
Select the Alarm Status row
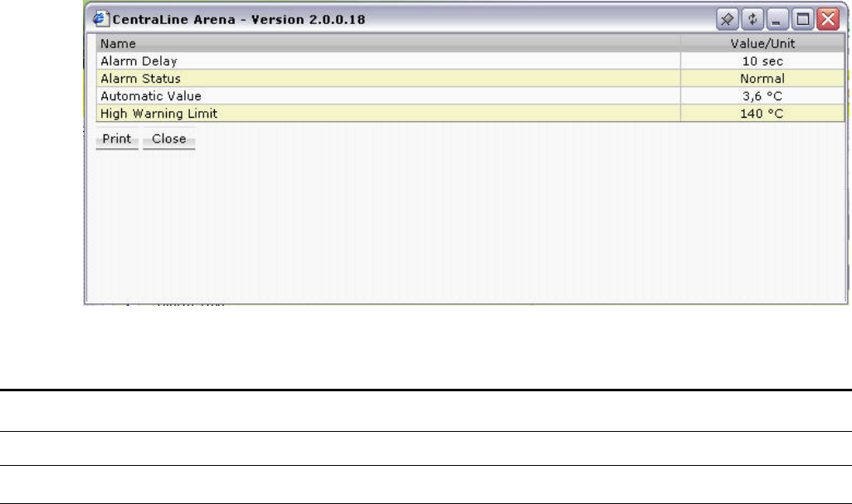point(470,78)
